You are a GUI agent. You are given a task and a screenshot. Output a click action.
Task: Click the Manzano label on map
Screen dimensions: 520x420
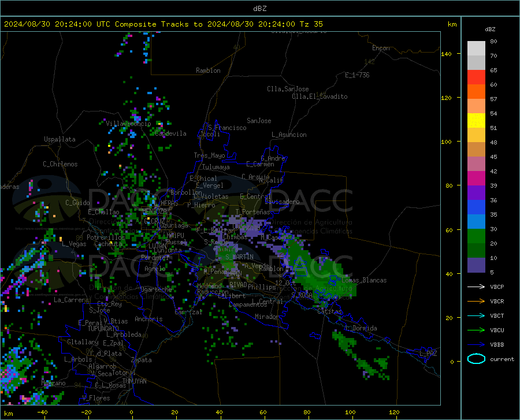coord(53,383)
